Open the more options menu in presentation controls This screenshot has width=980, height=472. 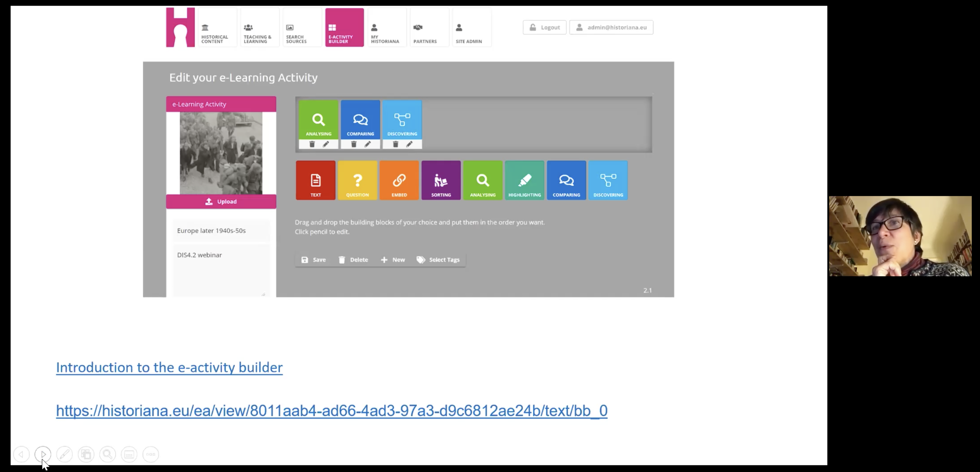click(x=151, y=454)
